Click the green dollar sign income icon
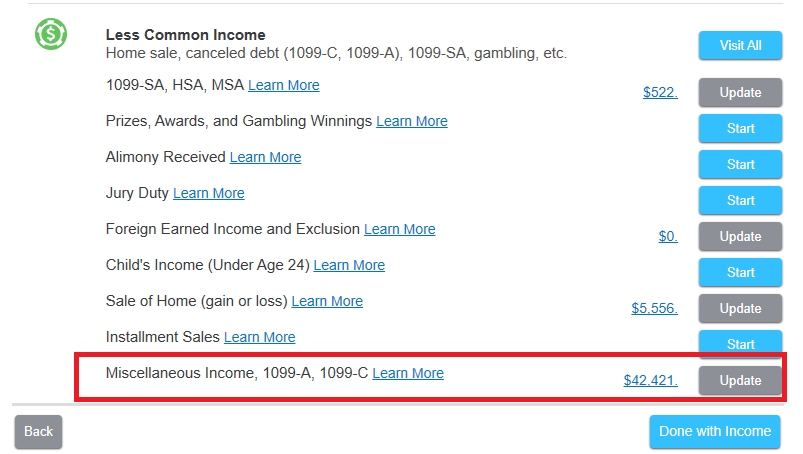 coord(50,35)
